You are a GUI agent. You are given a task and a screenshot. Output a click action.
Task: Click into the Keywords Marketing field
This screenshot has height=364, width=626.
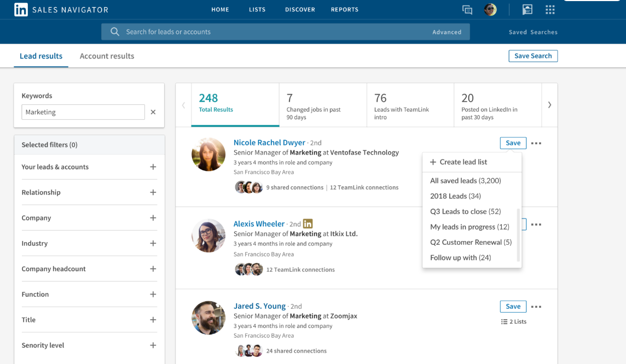point(83,112)
